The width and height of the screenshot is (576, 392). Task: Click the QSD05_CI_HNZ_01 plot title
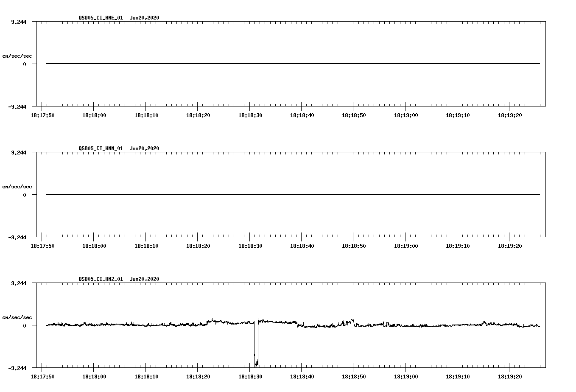tap(101, 279)
